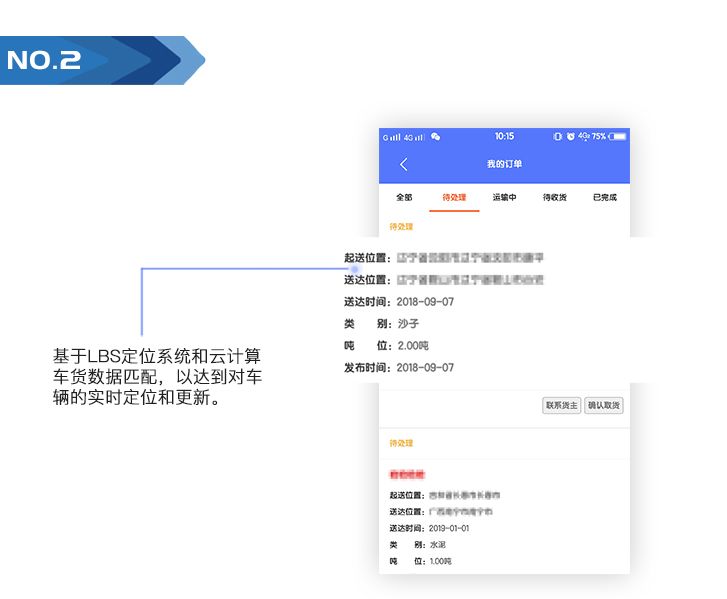This screenshot has height=599, width=727.
Task: Tap the battery icon in phone status bar
Action: pyautogui.click(x=618, y=136)
